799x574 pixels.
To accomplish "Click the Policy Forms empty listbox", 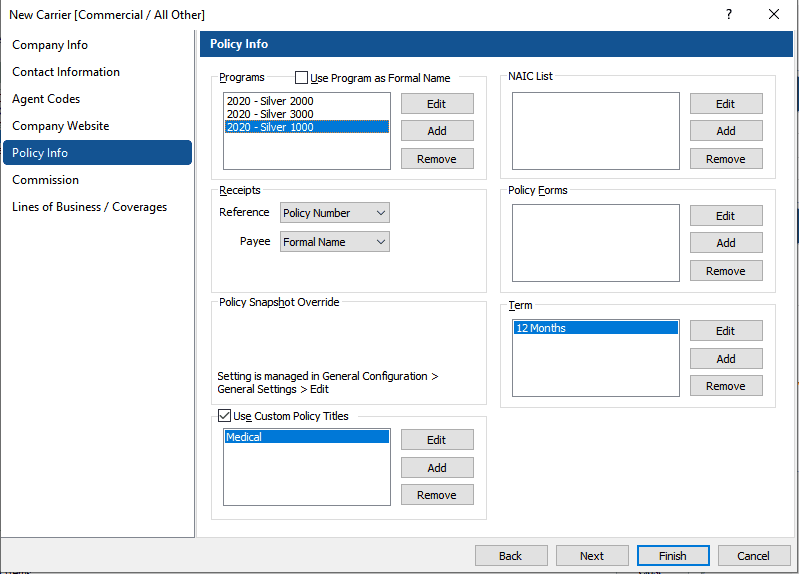I will [x=596, y=243].
